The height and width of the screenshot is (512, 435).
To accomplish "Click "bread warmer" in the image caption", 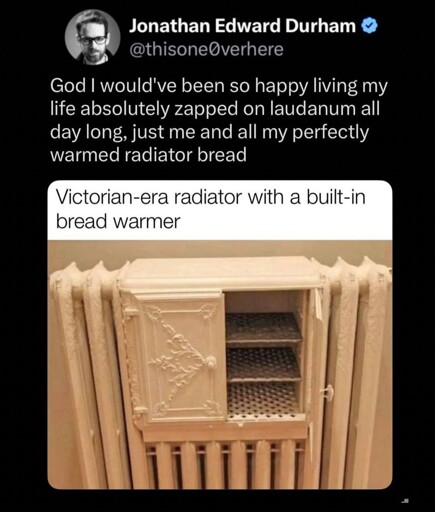I will [x=118, y=222].
